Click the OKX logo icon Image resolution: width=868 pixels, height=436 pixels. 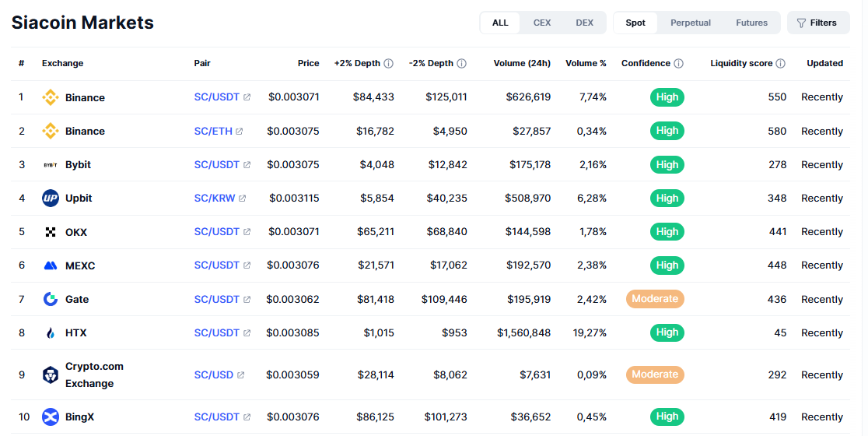[51, 232]
